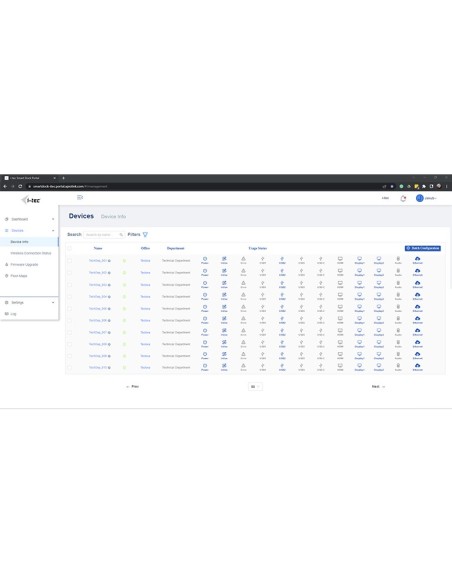The height and width of the screenshot is (584, 452).
Task: Click the magnifier icon in the search box
Action: click(121, 235)
